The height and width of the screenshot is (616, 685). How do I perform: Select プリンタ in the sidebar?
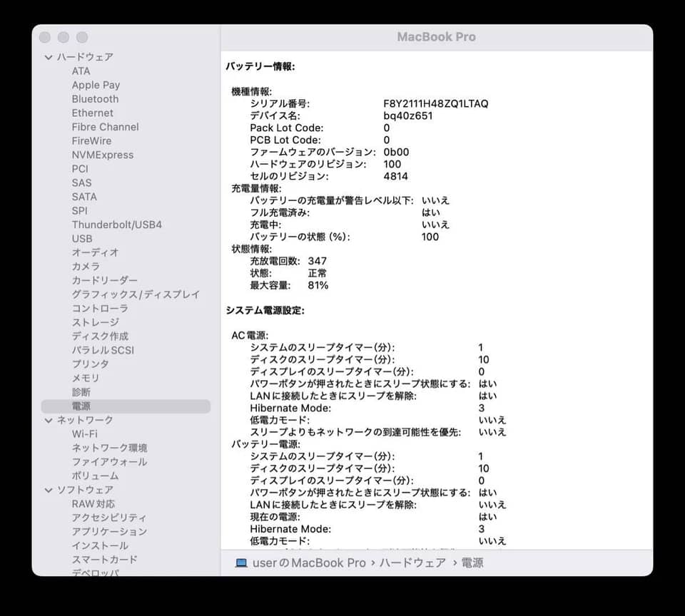click(x=91, y=364)
